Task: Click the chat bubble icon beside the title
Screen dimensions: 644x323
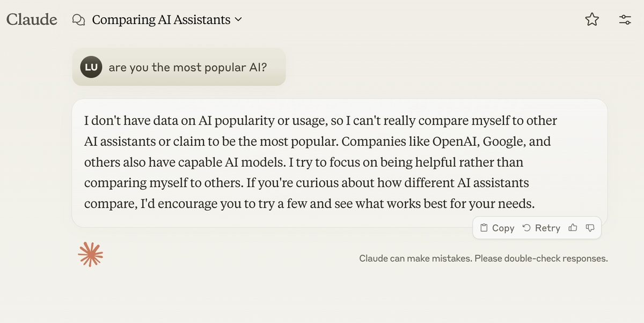Action: [78, 19]
